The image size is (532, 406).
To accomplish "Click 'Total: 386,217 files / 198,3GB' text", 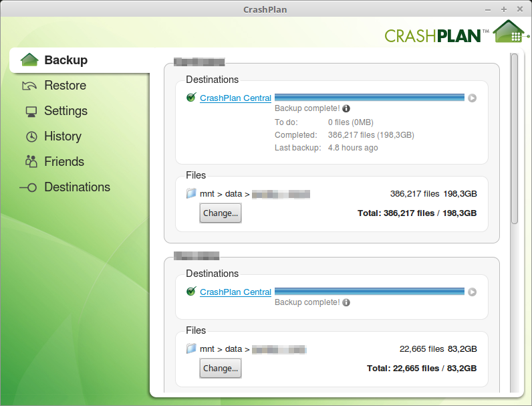I will click(x=417, y=213).
